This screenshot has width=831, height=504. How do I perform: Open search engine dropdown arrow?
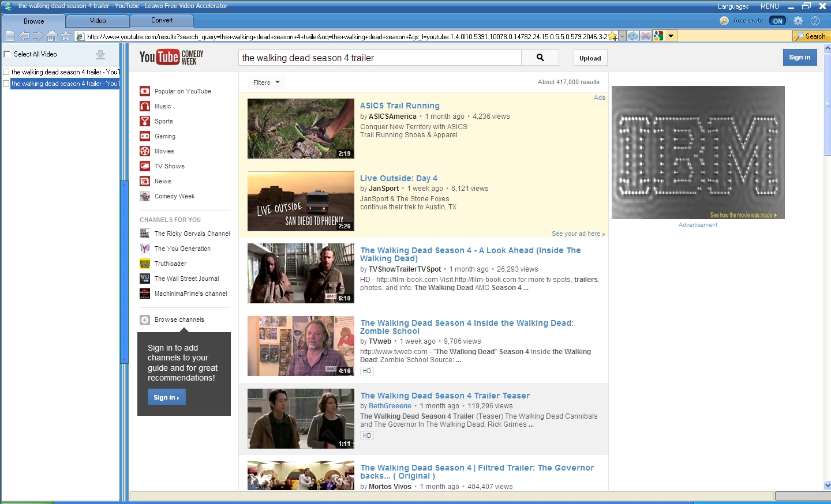click(x=671, y=36)
